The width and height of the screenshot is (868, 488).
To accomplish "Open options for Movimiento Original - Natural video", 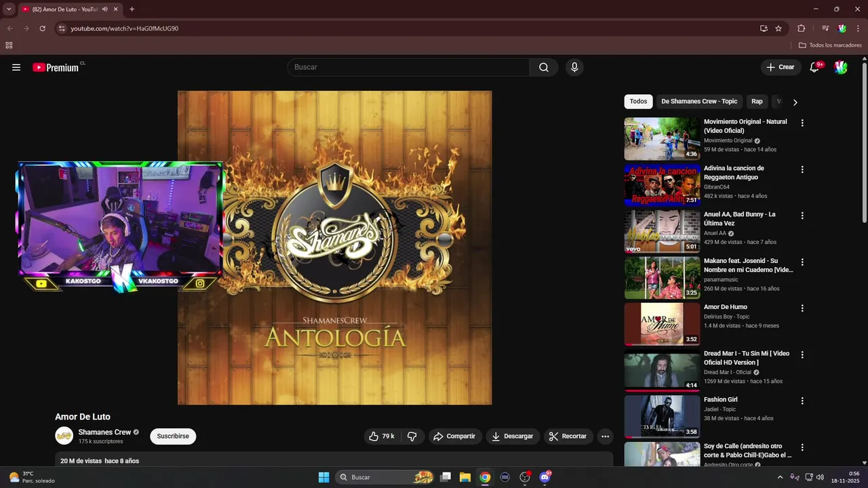I will pos(802,123).
